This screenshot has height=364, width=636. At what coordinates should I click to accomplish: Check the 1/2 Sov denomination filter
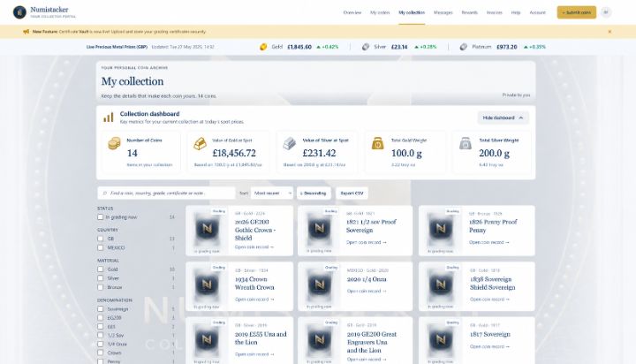point(100,335)
